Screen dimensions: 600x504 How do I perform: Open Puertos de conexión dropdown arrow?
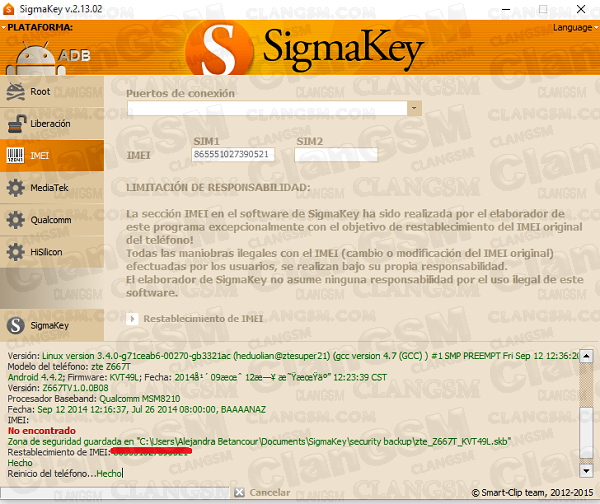[x=414, y=108]
